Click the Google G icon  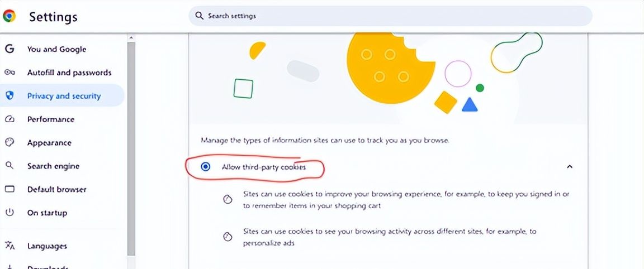tap(10, 49)
